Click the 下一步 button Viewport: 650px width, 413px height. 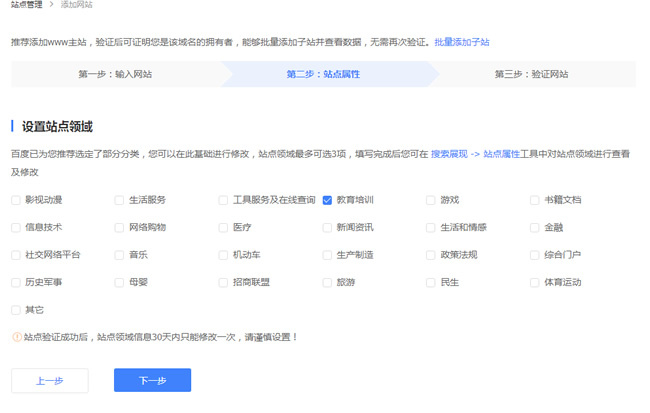pyautogui.click(x=152, y=381)
